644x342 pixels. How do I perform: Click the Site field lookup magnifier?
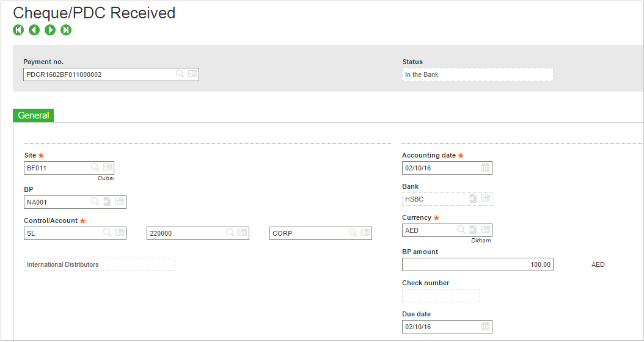tap(95, 167)
